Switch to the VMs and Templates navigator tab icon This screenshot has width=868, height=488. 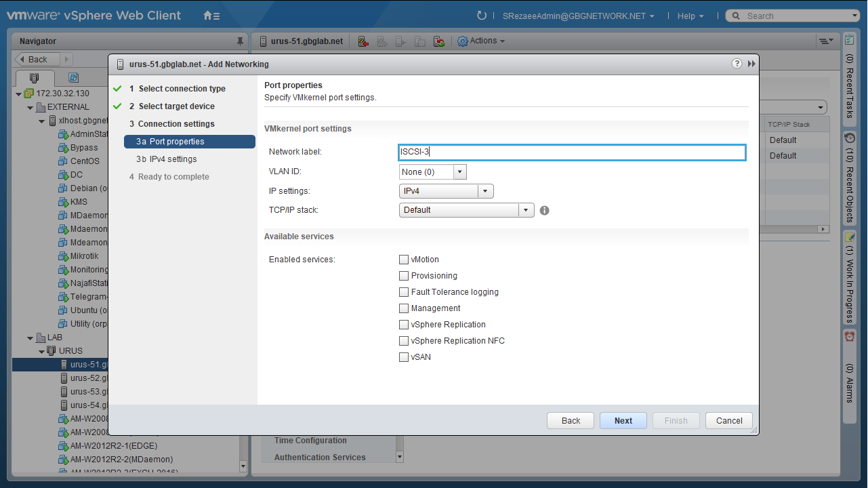click(x=74, y=77)
